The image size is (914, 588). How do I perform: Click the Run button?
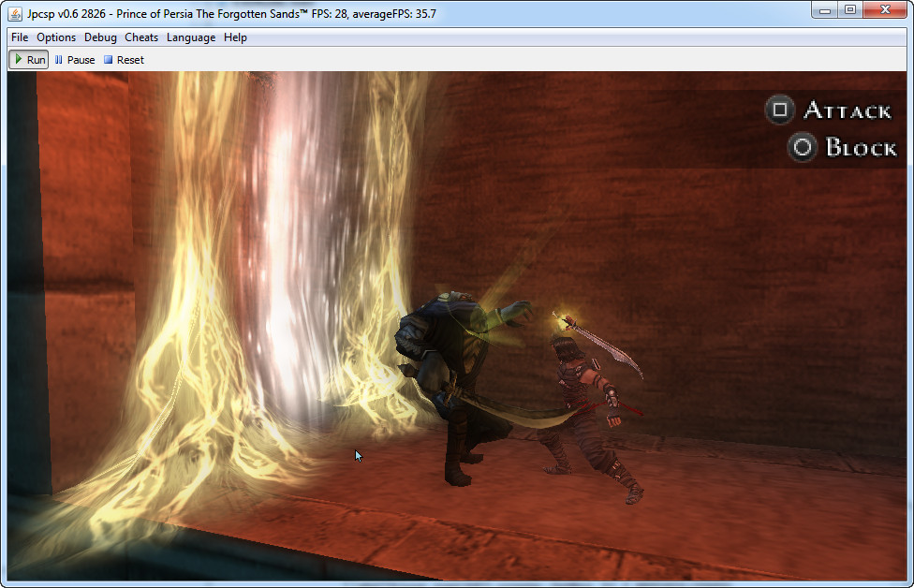pyautogui.click(x=28, y=59)
